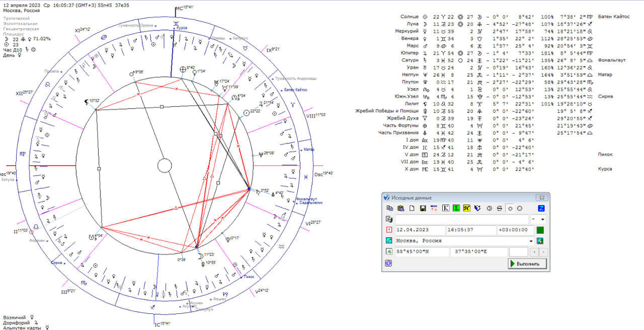Click the blue checkmark shield icon in toolbar
Viewport: 644px width, 330px height.
[x=477, y=208]
